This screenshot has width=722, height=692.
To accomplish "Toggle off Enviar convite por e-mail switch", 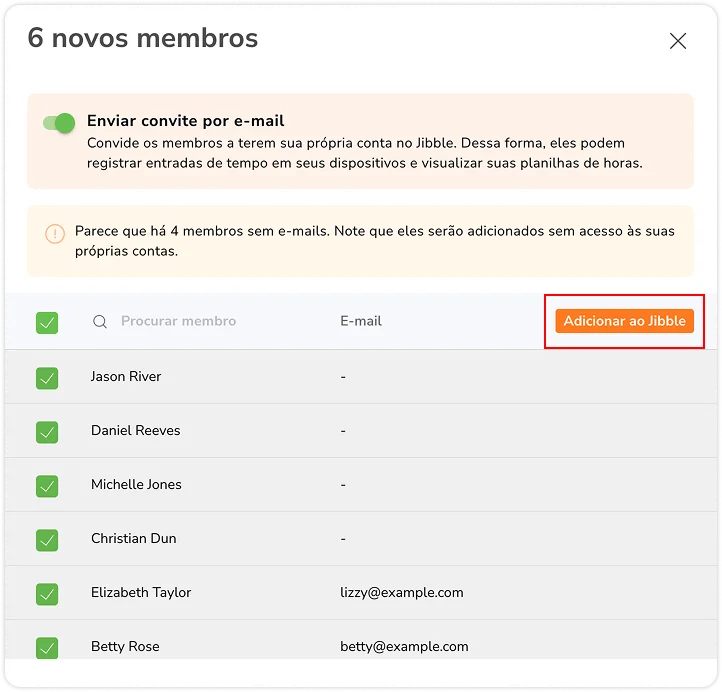I will click(x=59, y=123).
